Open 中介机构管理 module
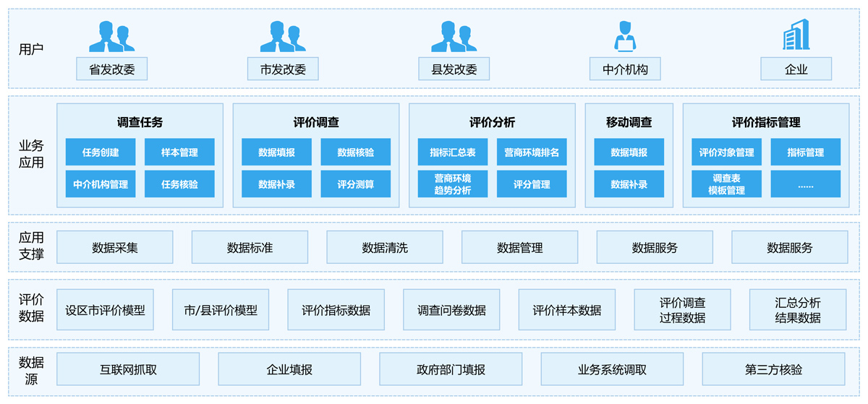 [100, 184]
